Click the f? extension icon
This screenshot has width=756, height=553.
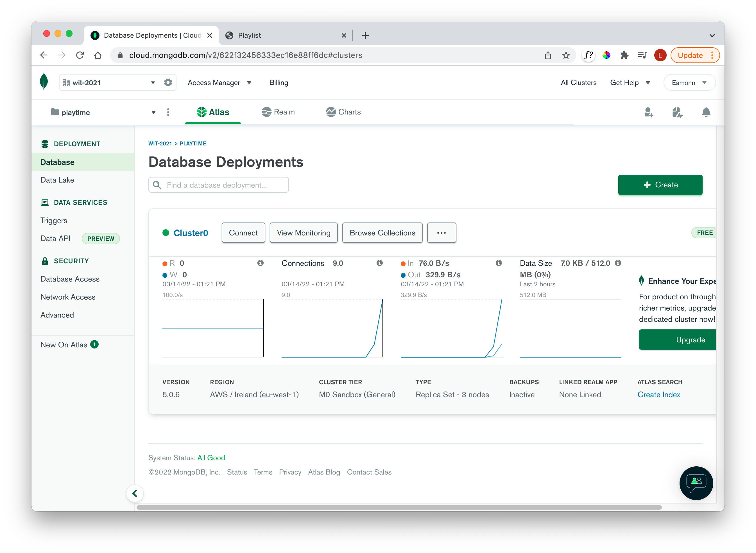588,55
